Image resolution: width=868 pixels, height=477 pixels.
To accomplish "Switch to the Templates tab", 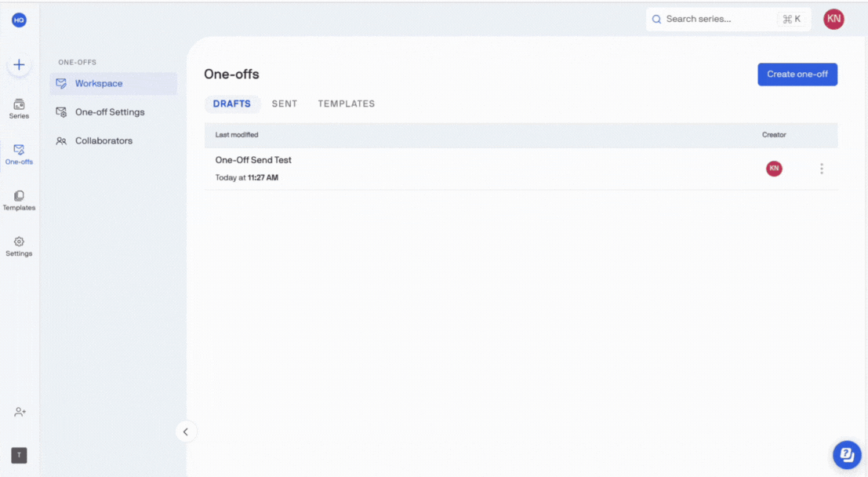I will [x=347, y=104].
